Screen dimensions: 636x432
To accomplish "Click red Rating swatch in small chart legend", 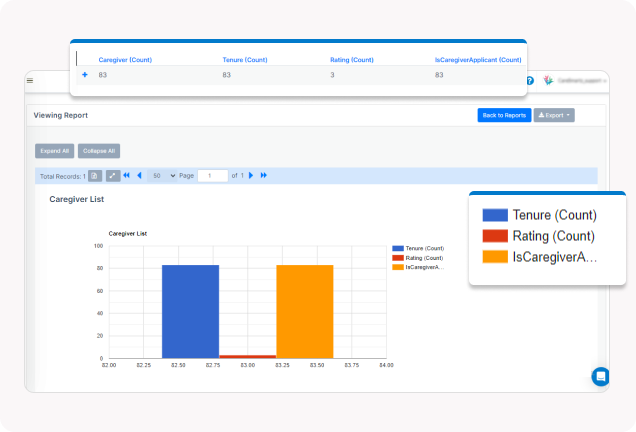I will [398, 258].
